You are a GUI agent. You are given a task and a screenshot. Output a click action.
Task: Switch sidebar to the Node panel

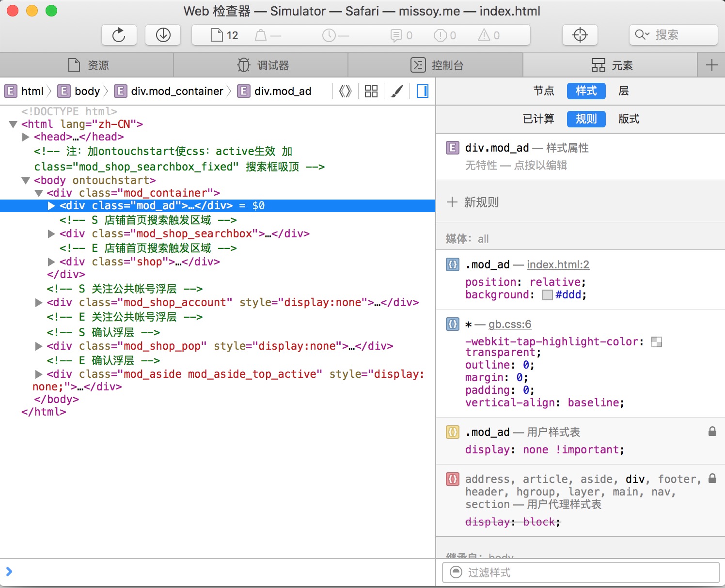point(544,91)
